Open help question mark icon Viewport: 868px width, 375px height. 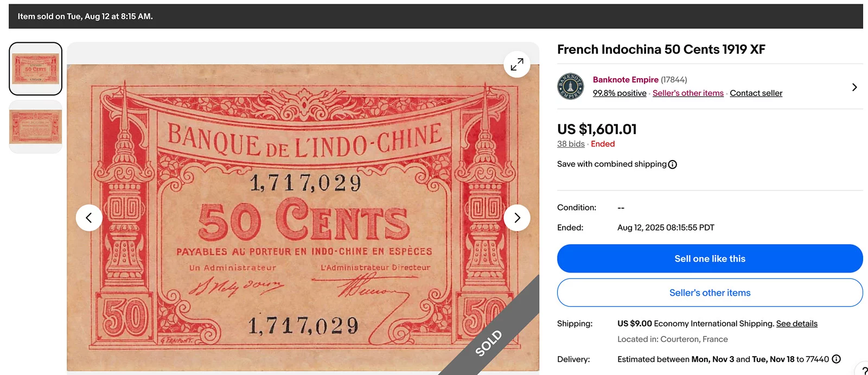[864, 370]
